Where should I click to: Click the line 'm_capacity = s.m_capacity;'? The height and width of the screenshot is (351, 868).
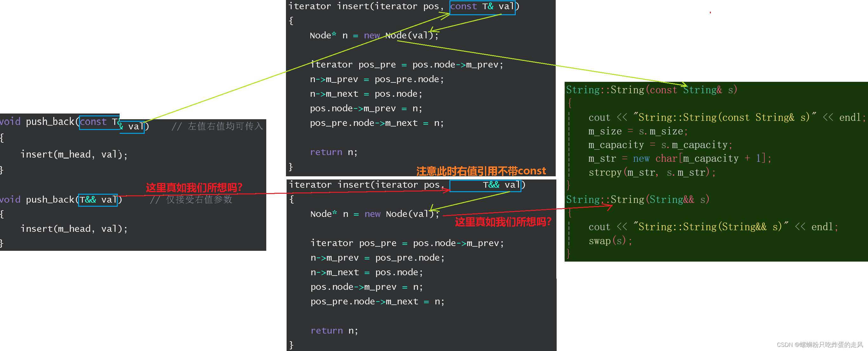click(x=660, y=145)
